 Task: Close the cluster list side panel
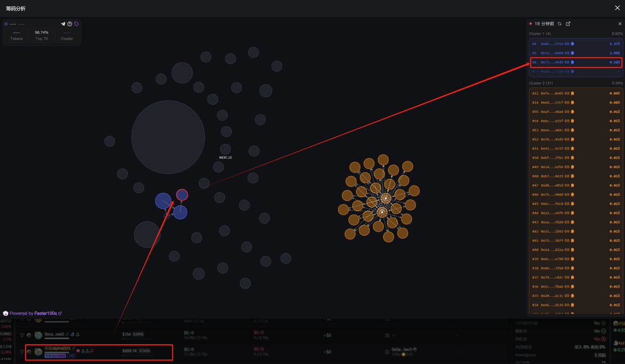pyautogui.click(x=620, y=24)
